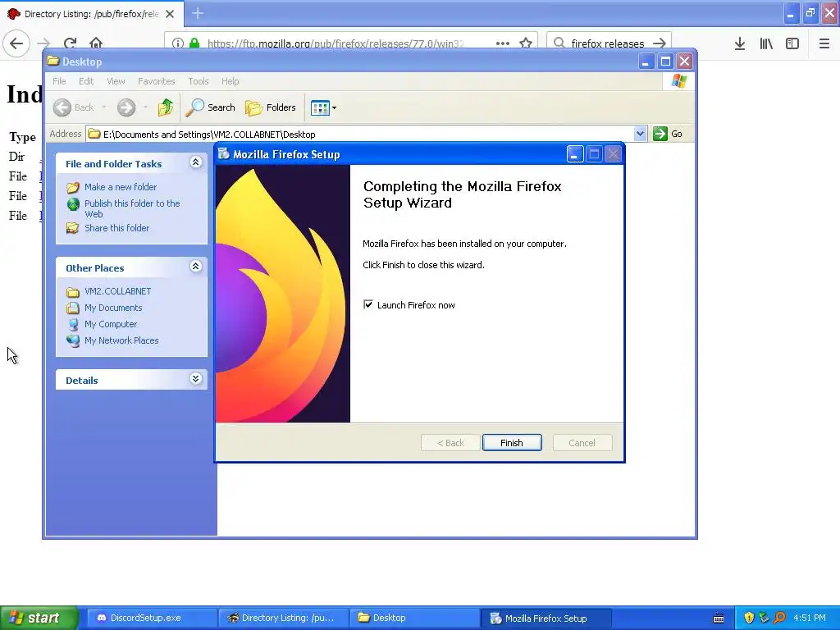
Task: Collapse Other Places panel
Action: tap(195, 267)
